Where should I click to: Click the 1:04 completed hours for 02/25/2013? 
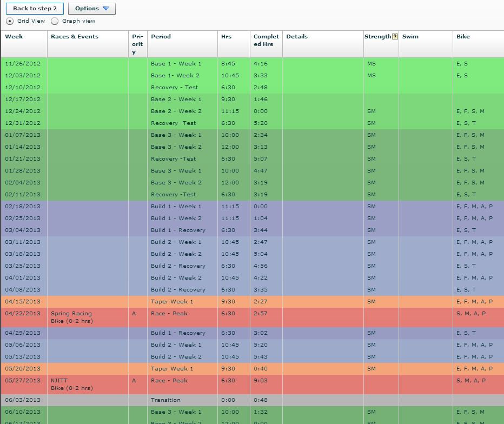(x=260, y=218)
